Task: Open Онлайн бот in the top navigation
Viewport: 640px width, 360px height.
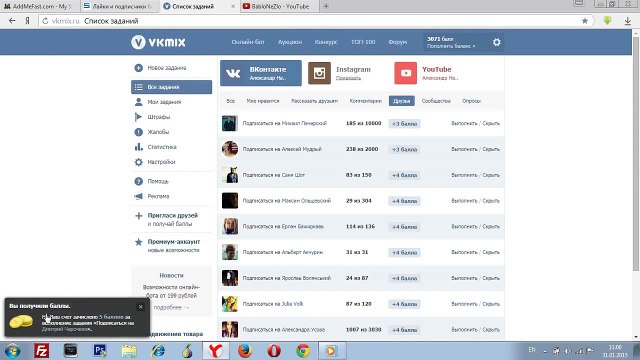Action: [248, 42]
